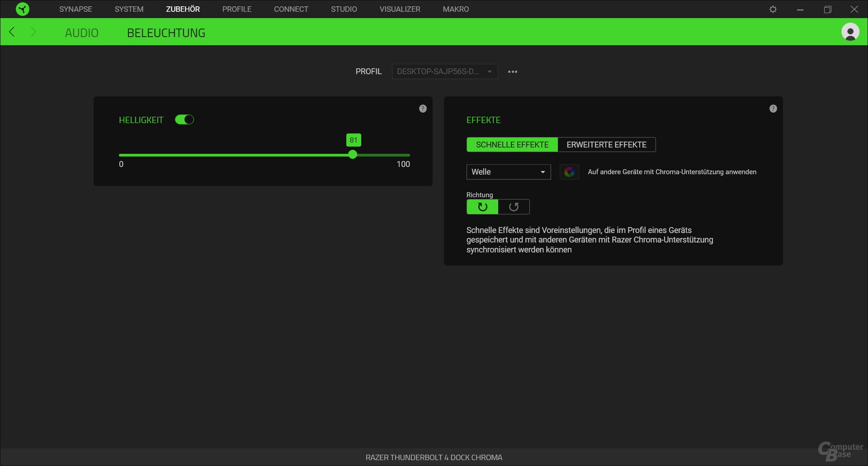This screenshot has width=868, height=466.
Task: Click the 'Helligkeit' heading label
Action: pos(141,120)
